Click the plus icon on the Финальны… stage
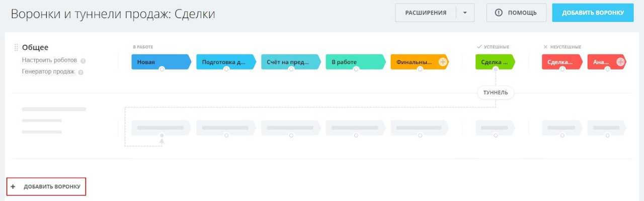The height and width of the screenshot is (201, 644). (443, 62)
